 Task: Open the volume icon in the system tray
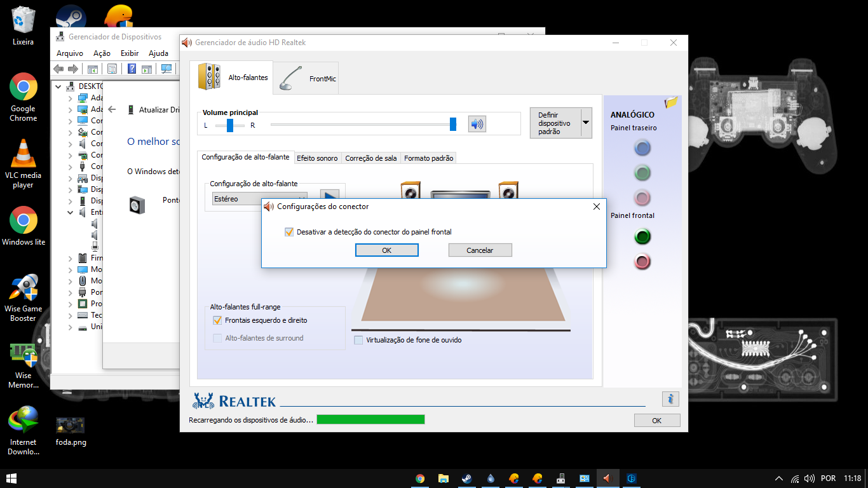point(810,478)
